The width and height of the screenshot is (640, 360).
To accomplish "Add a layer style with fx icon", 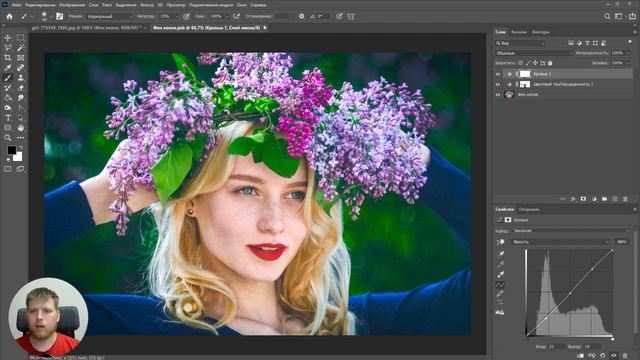I will (x=573, y=199).
